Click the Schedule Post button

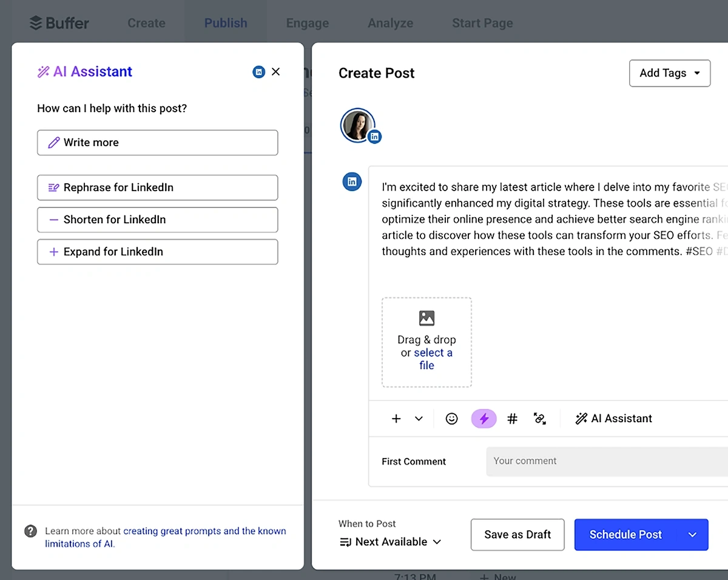tap(625, 534)
